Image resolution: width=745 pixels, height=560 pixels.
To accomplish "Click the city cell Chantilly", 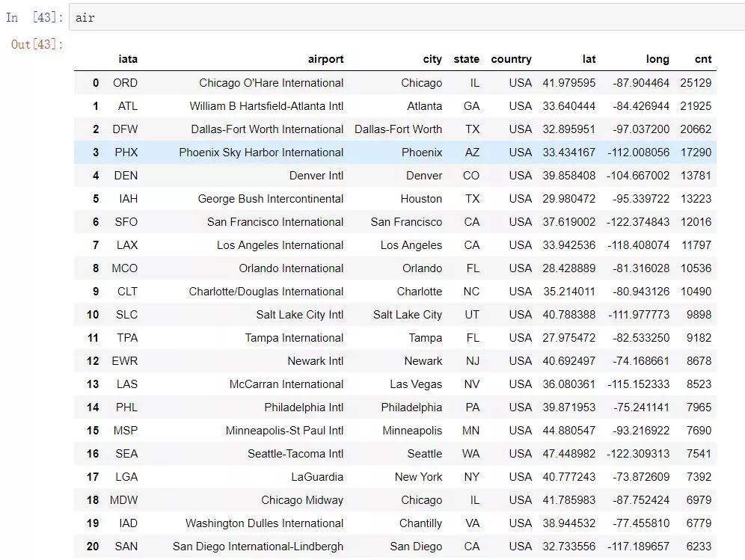I will point(420,523).
